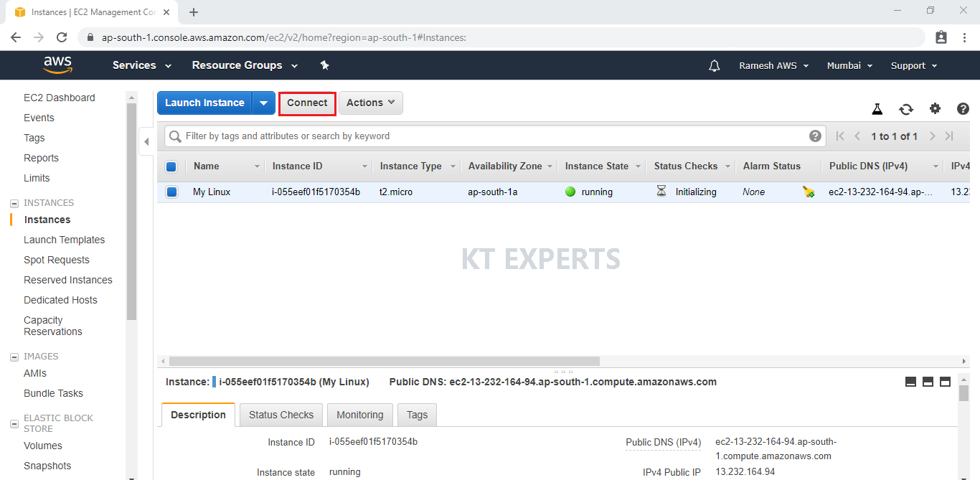
Task: Open the notifications bell icon
Action: pyautogui.click(x=714, y=66)
